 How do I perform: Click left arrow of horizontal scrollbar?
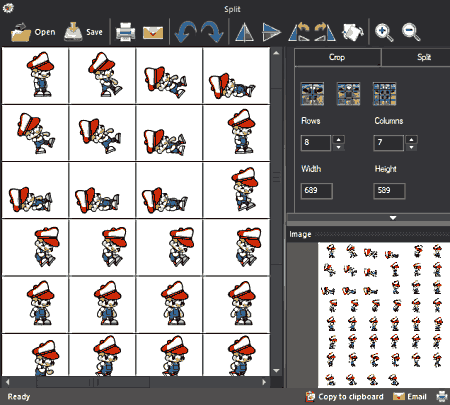(x=7, y=382)
